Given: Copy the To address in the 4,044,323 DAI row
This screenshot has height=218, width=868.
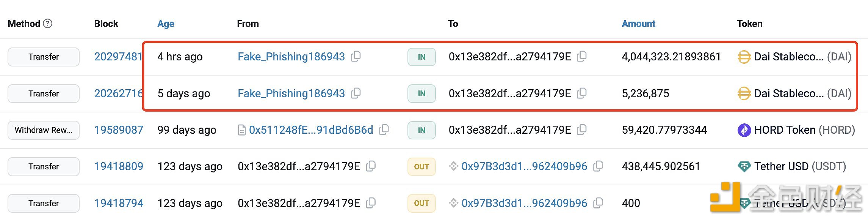Looking at the screenshot, I should pyautogui.click(x=581, y=57).
